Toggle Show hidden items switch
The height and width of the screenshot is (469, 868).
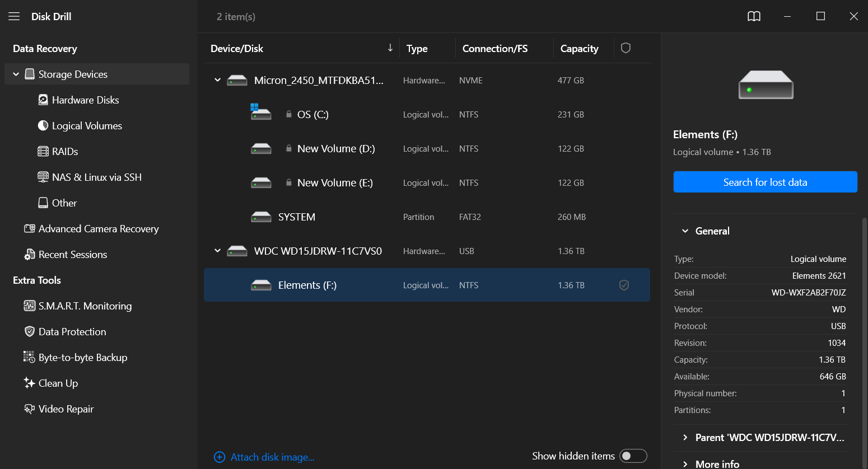[x=633, y=456]
